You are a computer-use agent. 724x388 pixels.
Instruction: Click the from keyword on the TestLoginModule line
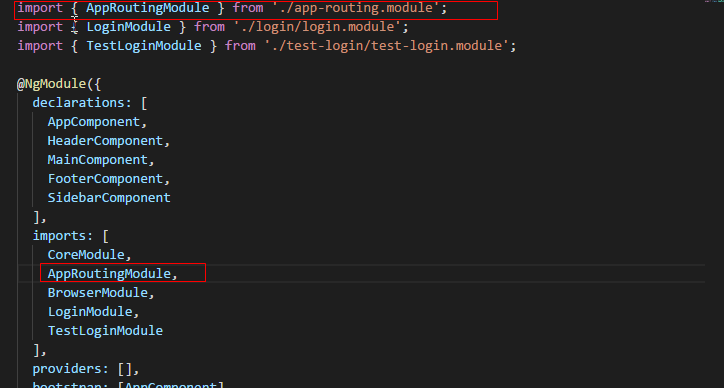point(240,46)
